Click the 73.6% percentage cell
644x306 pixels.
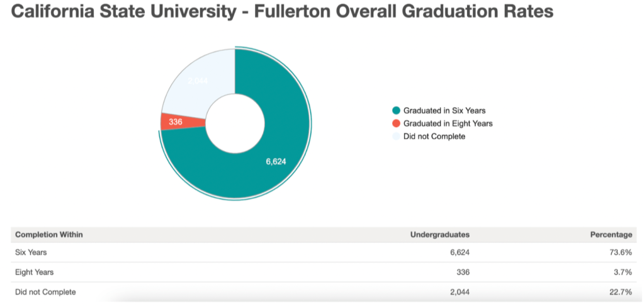click(619, 252)
